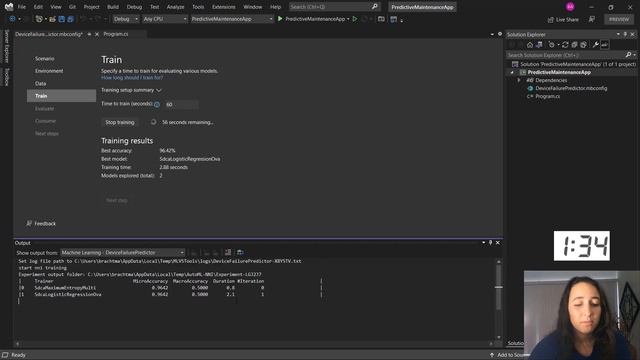Click the Time to train seconds field
640x360 pixels.
(181, 104)
